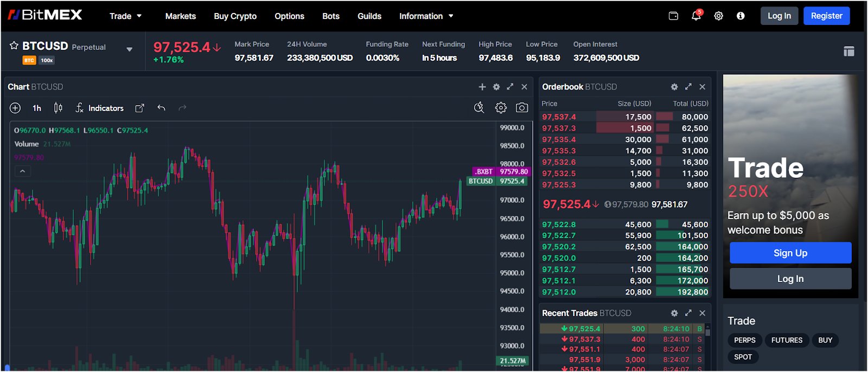Image resolution: width=868 pixels, height=372 pixels.
Task: Click bid price 97,512.0 in orderbook
Action: click(559, 292)
